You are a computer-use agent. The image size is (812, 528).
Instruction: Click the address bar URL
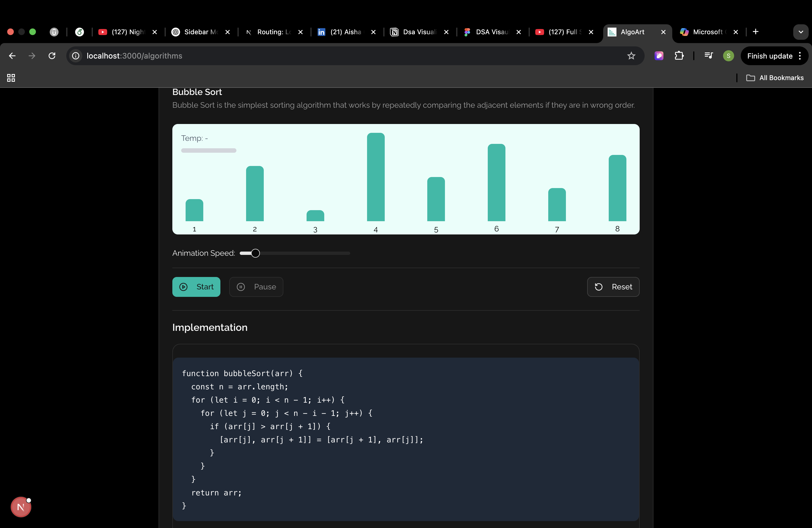135,56
